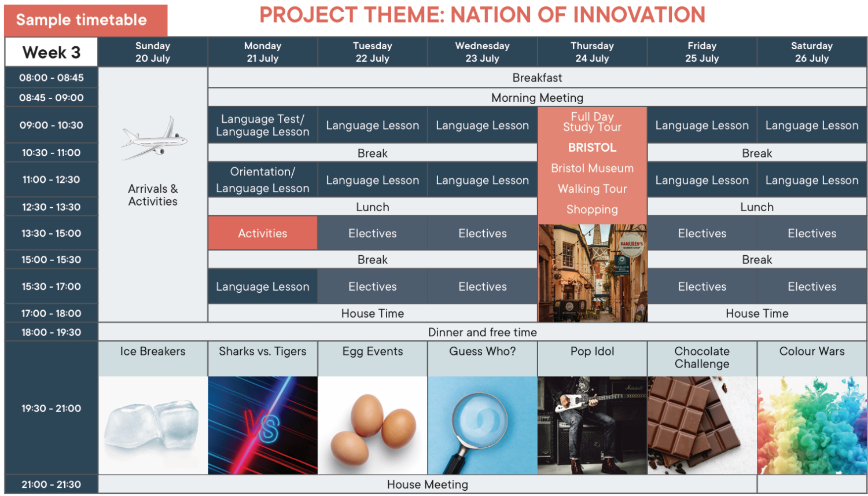Click House Time row under Friday and Saturday

757,313
